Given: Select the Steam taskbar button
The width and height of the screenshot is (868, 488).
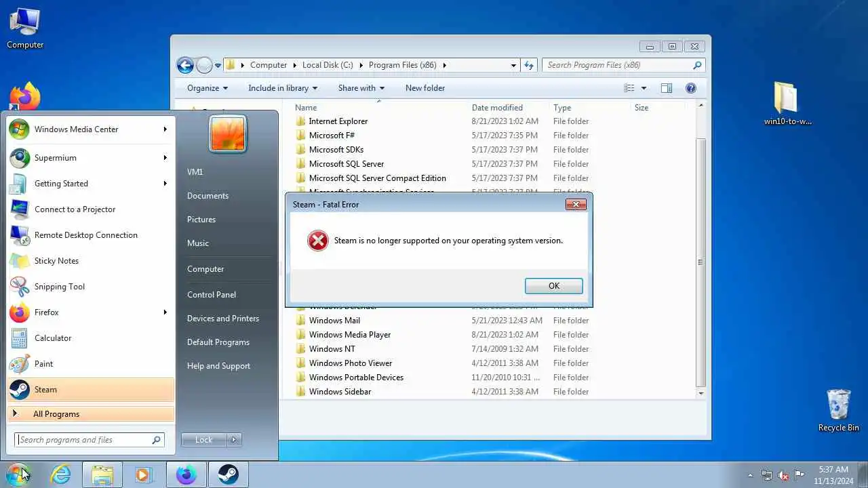Looking at the screenshot, I should coord(228,474).
